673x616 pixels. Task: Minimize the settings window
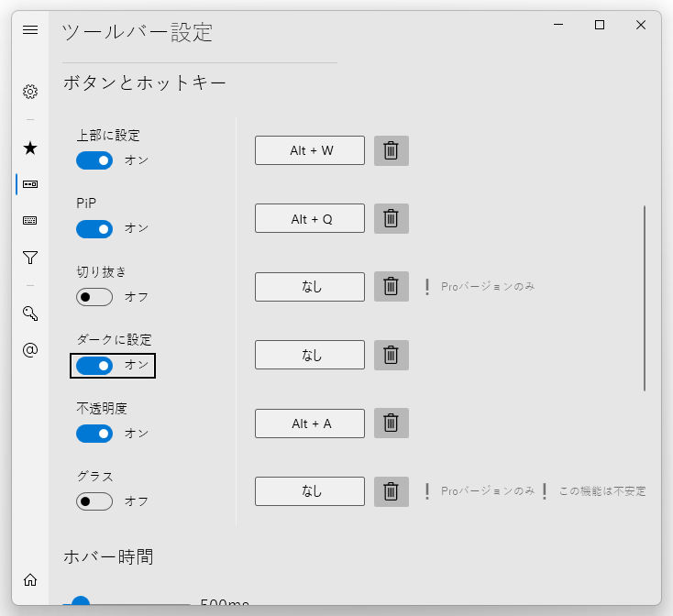point(558,25)
